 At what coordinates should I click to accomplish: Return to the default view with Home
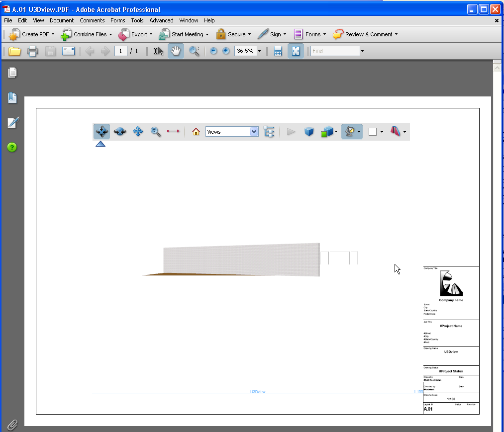coord(196,131)
